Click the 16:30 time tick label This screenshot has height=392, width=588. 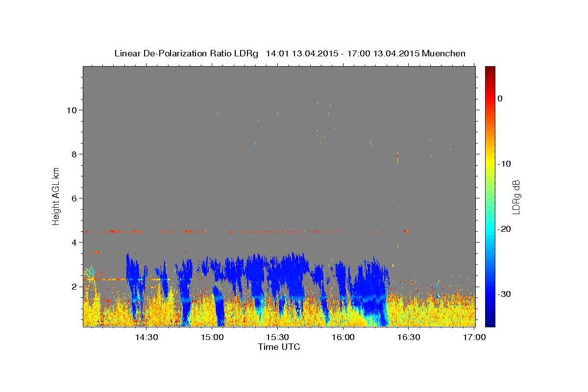(x=409, y=337)
